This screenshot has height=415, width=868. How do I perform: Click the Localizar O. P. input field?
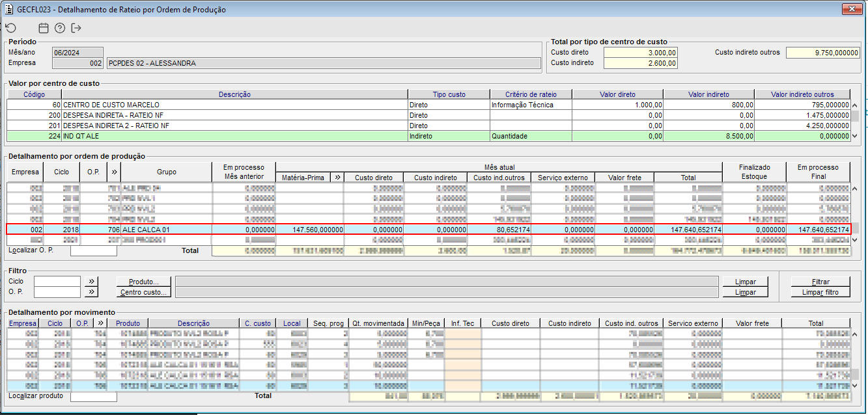tap(94, 250)
